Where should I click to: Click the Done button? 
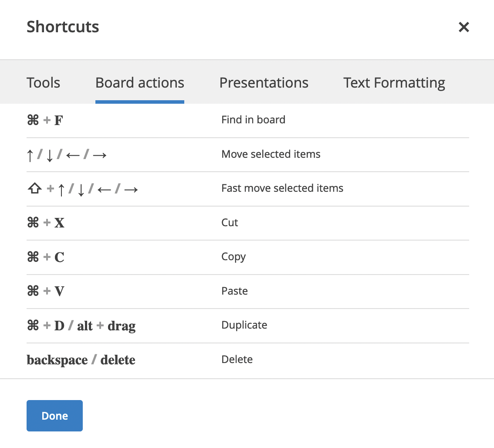[54, 415]
